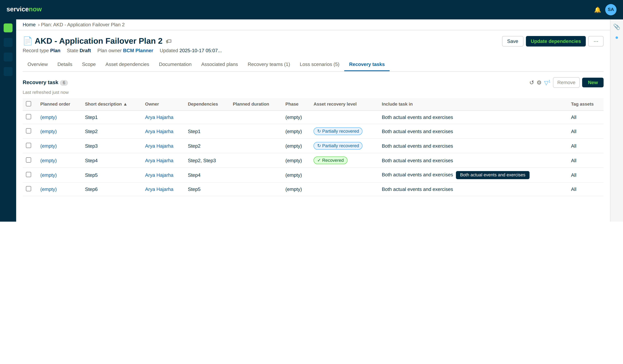This screenshot has width=623, height=364.
Task: Click the 'Step2, Step3' dependencies cell
Action: pyautogui.click(x=202, y=161)
